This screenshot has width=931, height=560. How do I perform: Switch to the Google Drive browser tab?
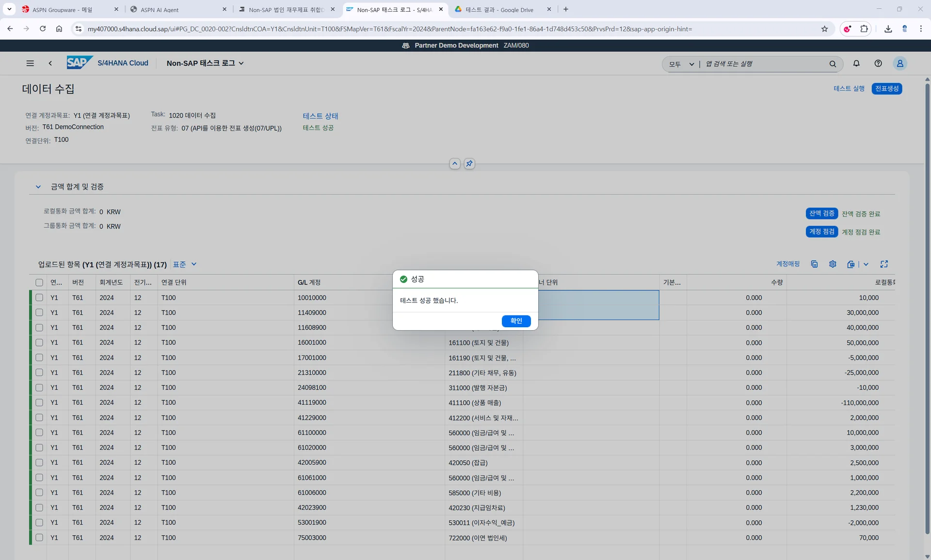point(499,9)
